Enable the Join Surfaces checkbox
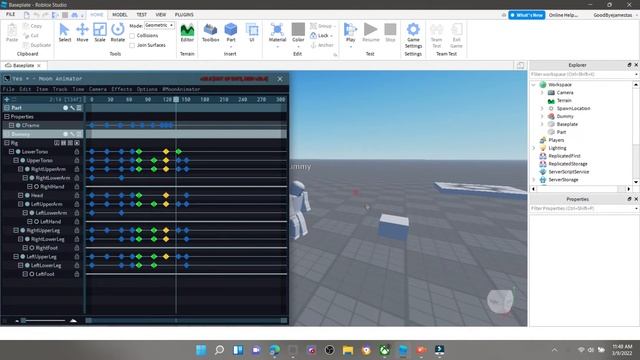Viewport: 640px width, 360px height. (x=132, y=45)
